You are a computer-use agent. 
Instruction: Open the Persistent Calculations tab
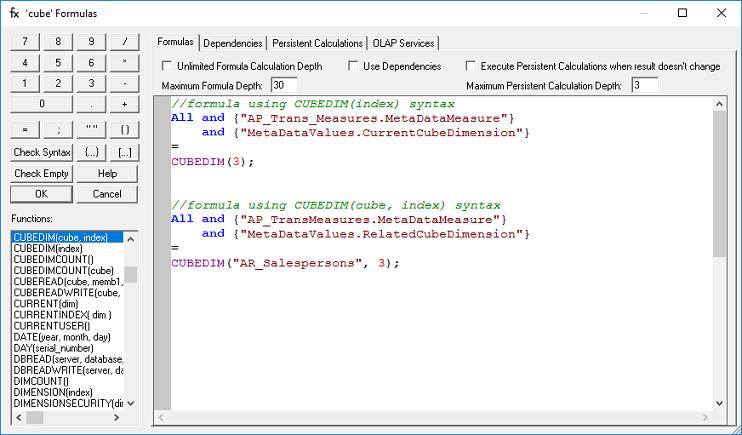click(x=317, y=43)
